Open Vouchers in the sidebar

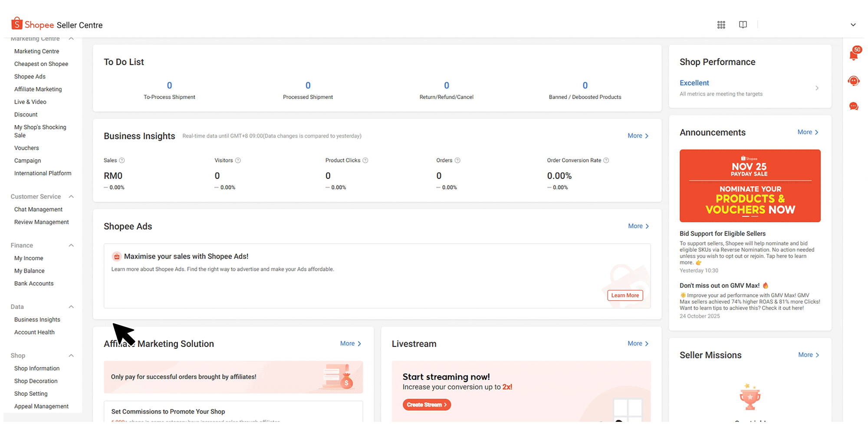[26, 148]
